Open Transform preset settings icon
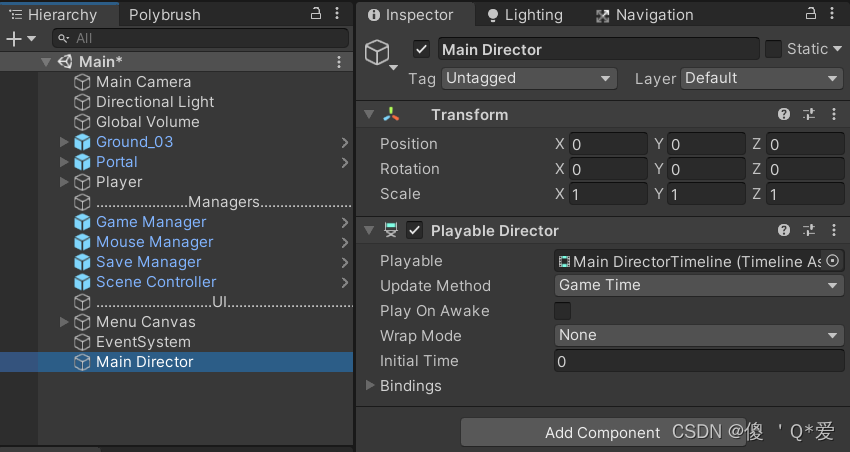850x452 pixels. (809, 115)
